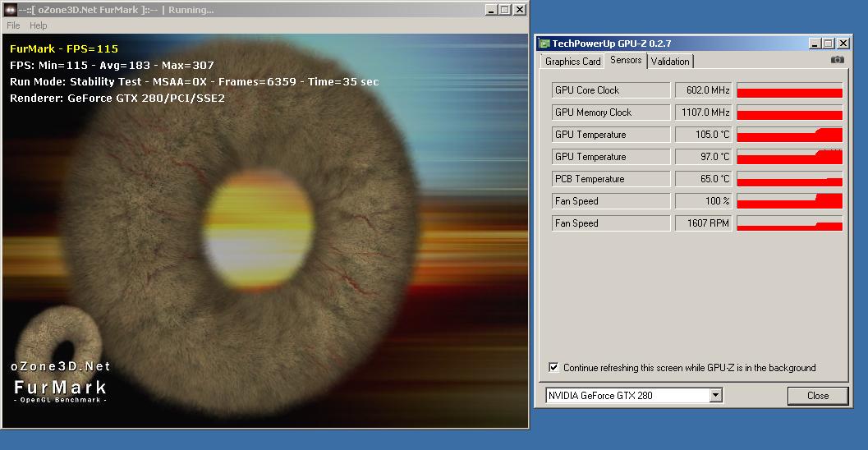The width and height of the screenshot is (868, 450).
Task: Click the GPU Memory Clock label
Action: pos(611,112)
